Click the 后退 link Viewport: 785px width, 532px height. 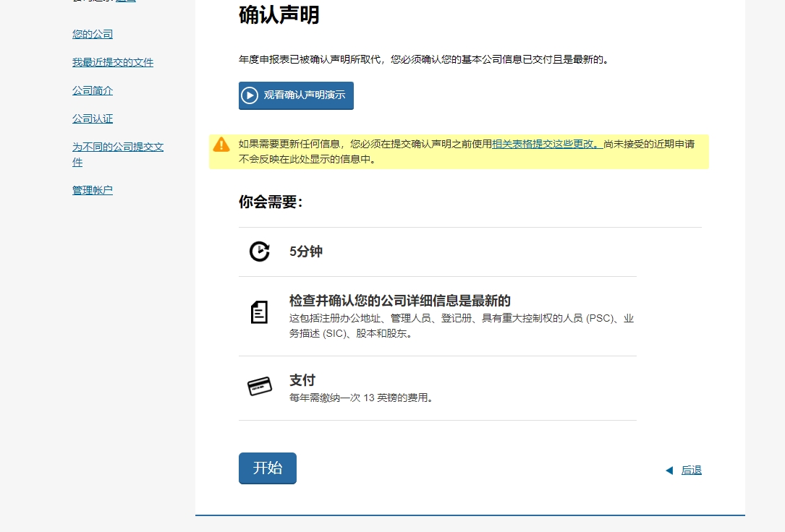pos(692,470)
